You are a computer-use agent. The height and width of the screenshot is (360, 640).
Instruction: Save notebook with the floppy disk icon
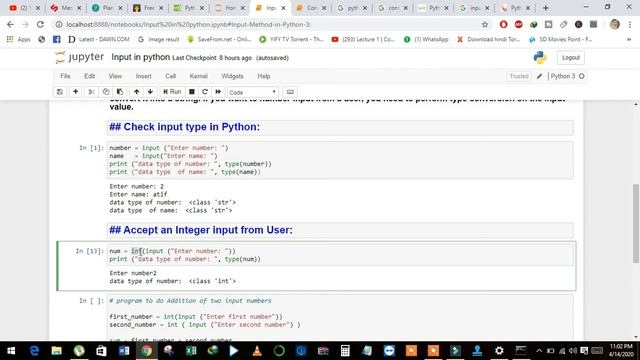[60, 92]
